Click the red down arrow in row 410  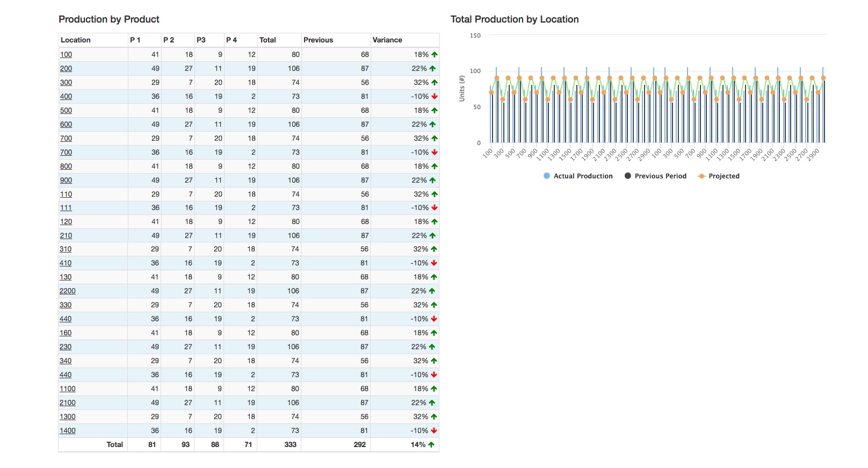[434, 263]
